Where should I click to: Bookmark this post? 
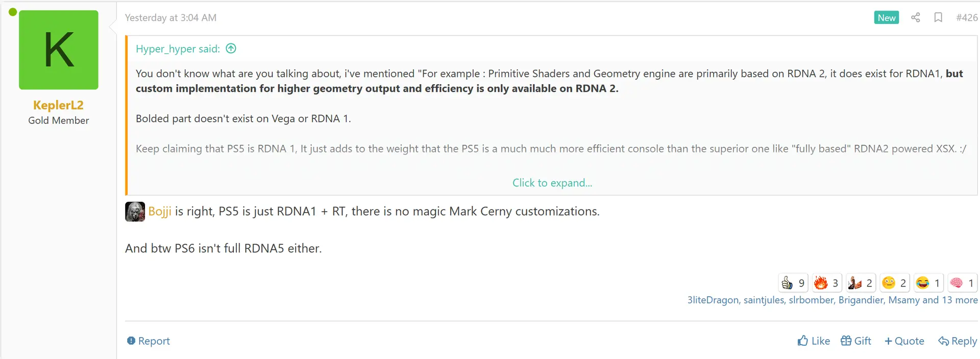tap(938, 18)
